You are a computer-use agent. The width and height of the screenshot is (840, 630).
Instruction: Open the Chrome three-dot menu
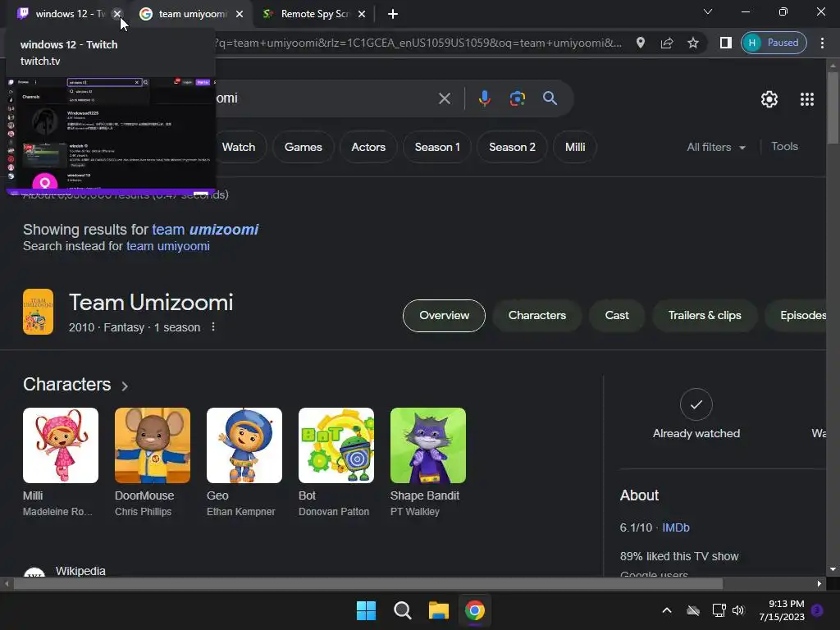tap(822, 43)
